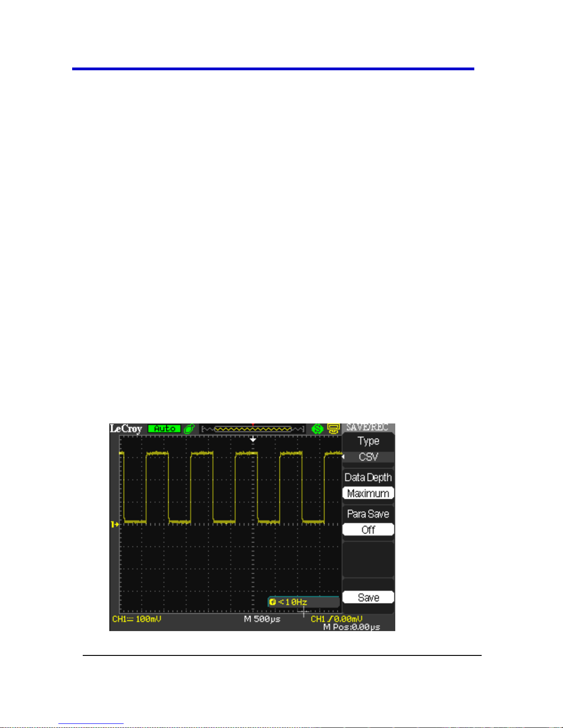Click the green probe icon beside Auto

coord(189,429)
